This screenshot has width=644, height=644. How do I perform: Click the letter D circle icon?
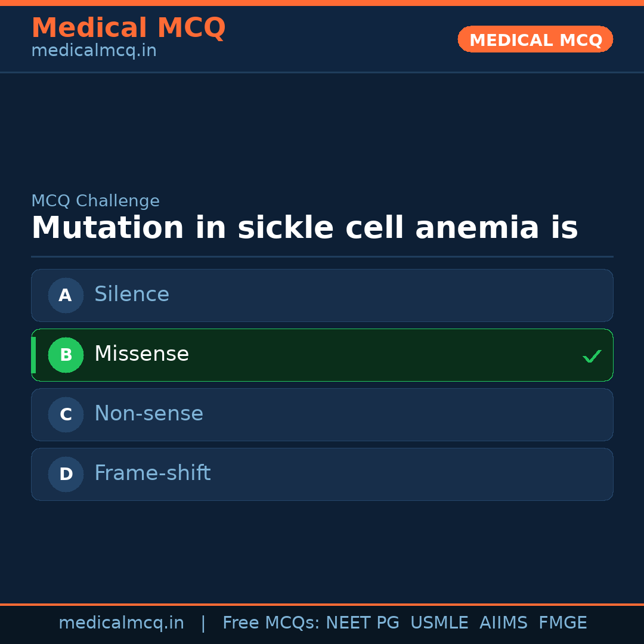pos(66,474)
